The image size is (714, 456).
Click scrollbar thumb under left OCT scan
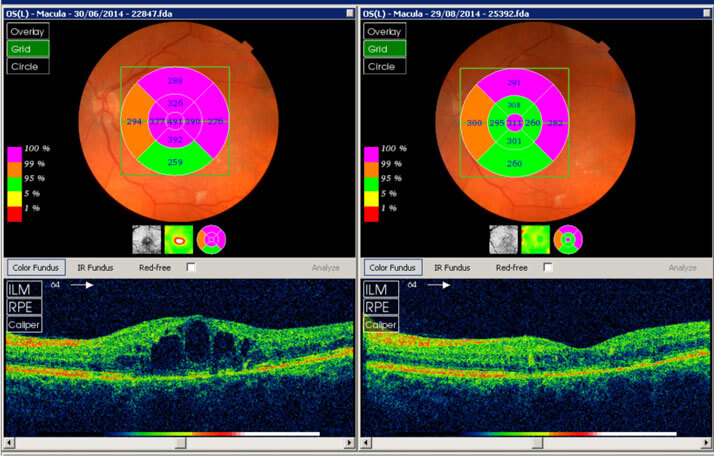[181, 442]
